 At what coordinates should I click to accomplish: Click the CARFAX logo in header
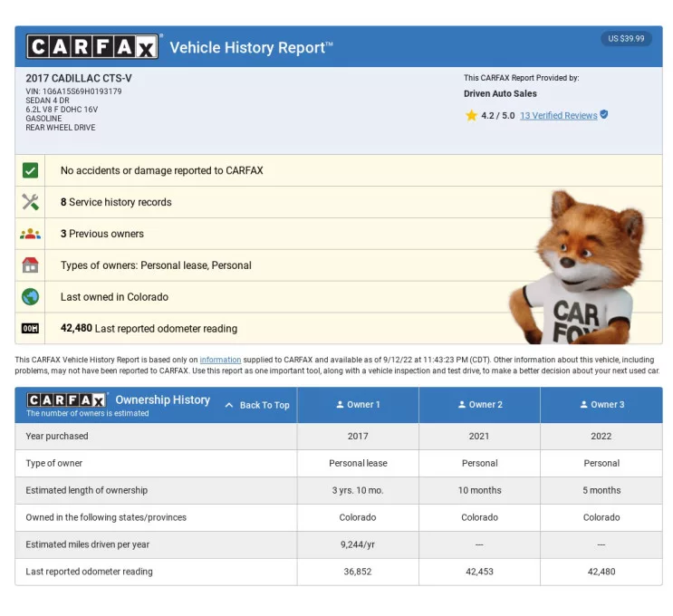(x=92, y=47)
